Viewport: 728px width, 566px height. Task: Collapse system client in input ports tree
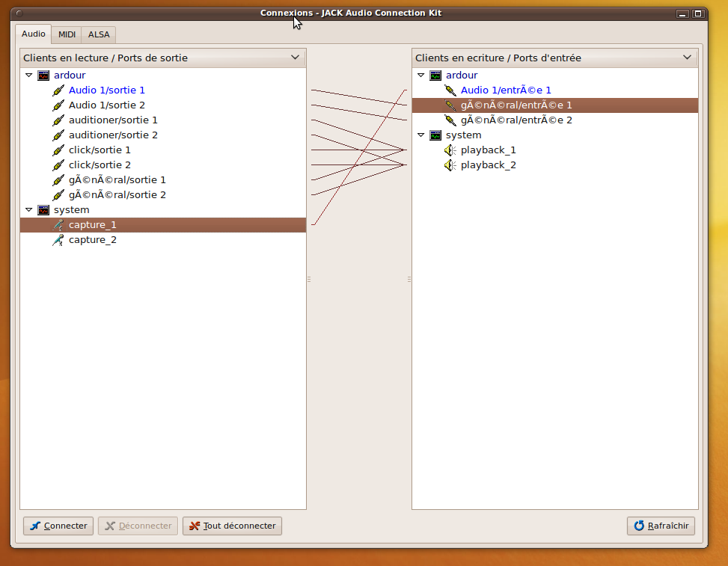[x=420, y=135]
